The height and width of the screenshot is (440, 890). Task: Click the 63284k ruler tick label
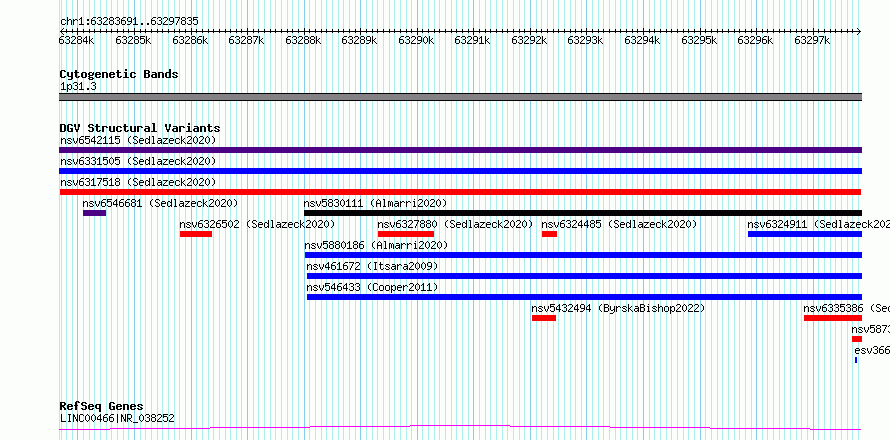(x=77, y=40)
